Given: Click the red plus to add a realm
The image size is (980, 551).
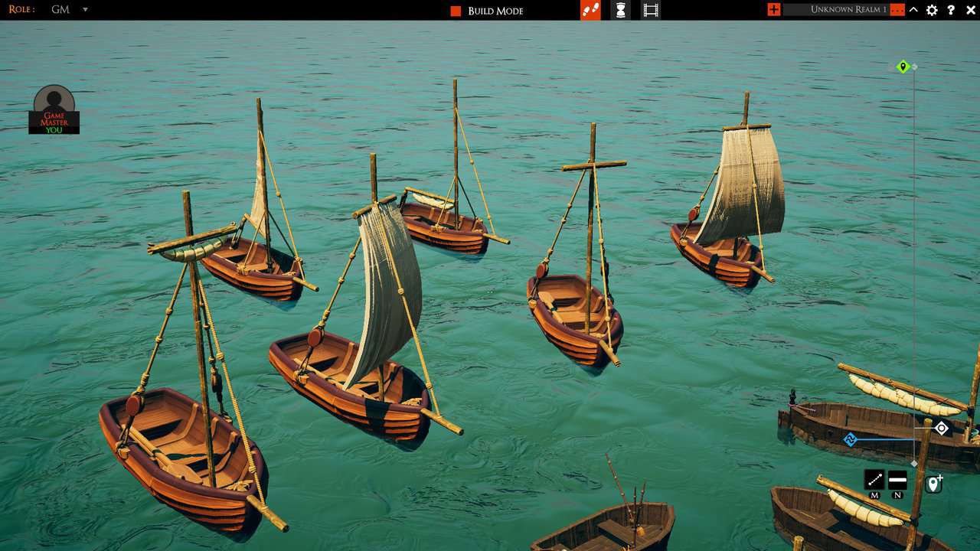Looking at the screenshot, I should tap(776, 10).
